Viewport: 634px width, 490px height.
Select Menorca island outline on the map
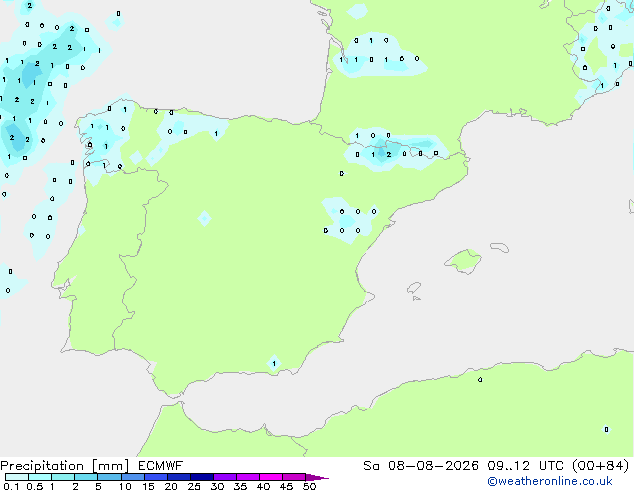coord(499,247)
